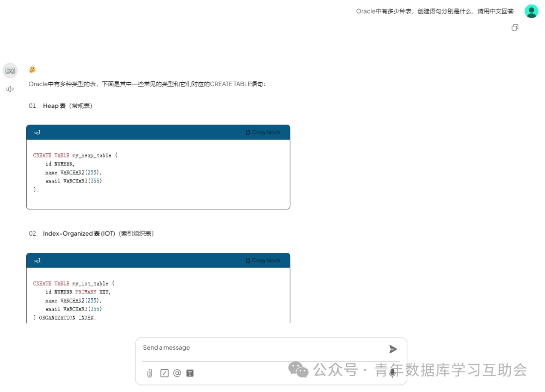Click name VARCHAR2(255) in the heap table code
Image resolution: width=545 pixels, height=392 pixels.
[73, 173]
